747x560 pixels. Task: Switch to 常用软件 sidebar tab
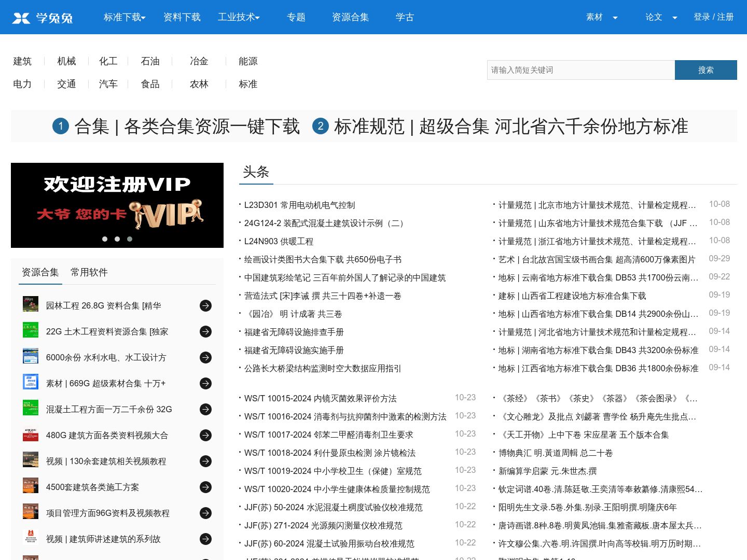click(89, 272)
